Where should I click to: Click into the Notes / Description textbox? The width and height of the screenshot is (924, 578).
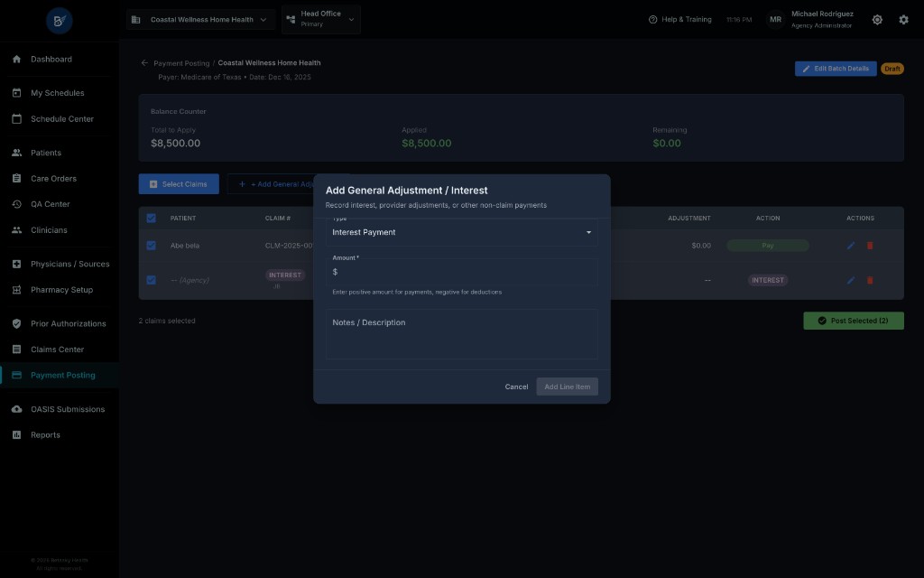click(461, 334)
